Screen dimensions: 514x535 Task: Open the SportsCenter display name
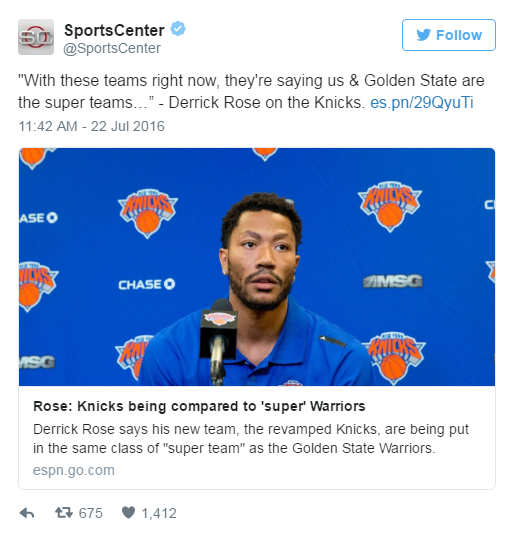click(114, 30)
